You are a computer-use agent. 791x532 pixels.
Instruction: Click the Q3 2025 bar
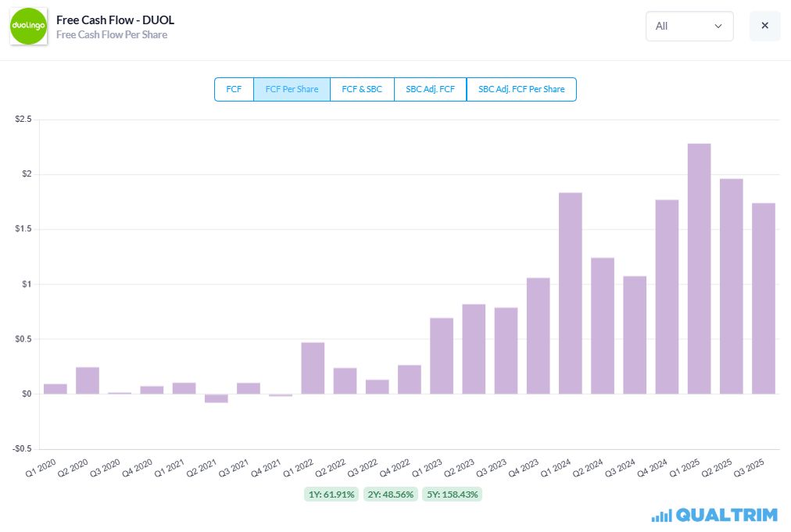tap(764, 298)
